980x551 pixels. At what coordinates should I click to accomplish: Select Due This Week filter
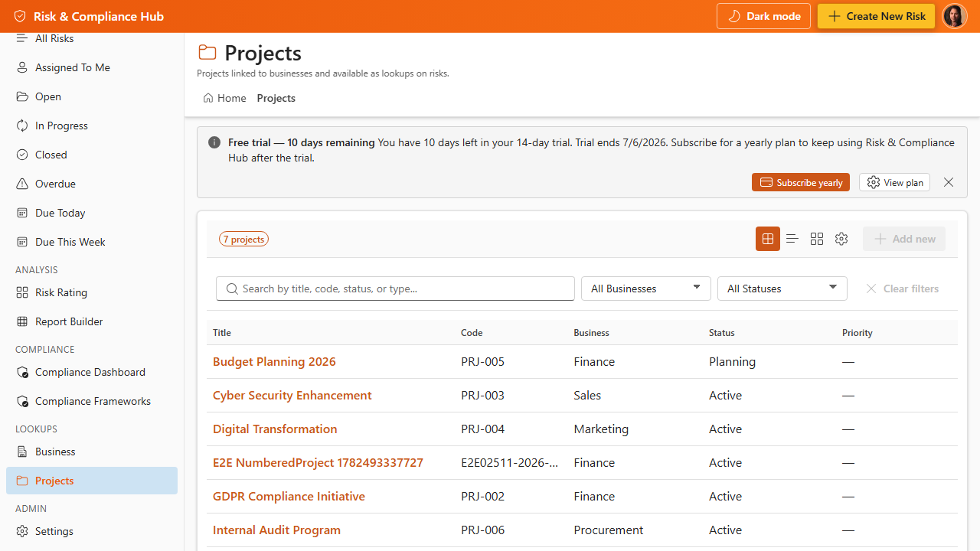click(x=92, y=242)
